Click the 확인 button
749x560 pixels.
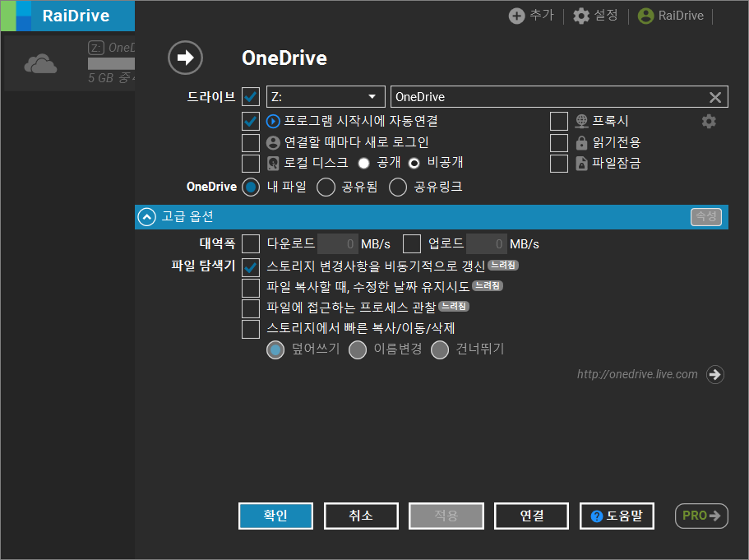coord(275,516)
